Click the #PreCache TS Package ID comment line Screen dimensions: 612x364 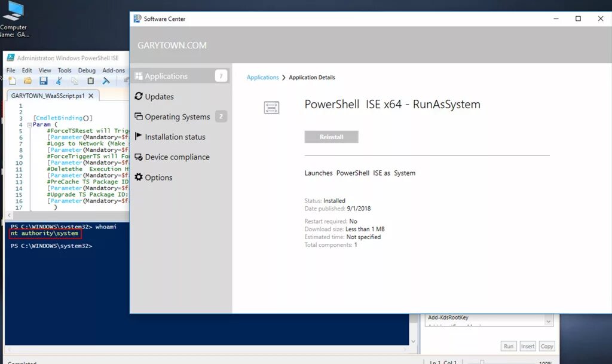88,182
